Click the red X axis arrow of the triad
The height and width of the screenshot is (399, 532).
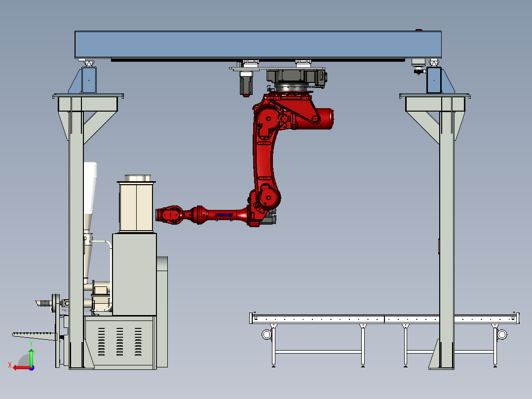(21, 368)
